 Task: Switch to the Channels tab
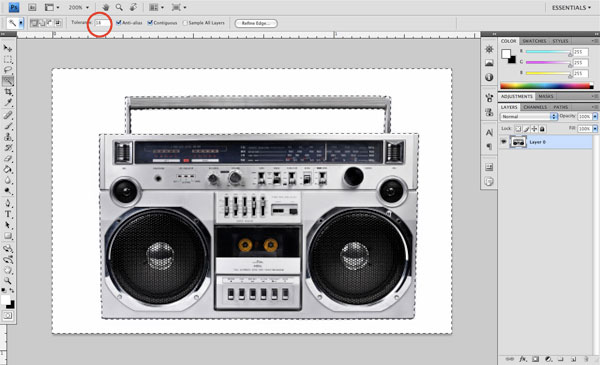pos(535,107)
